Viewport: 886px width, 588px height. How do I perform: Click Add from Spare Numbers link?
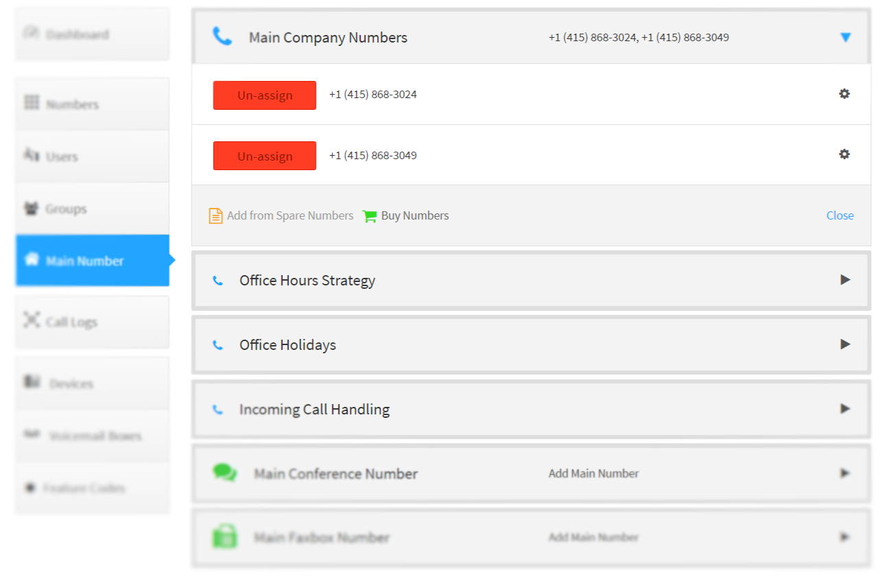pyautogui.click(x=290, y=215)
